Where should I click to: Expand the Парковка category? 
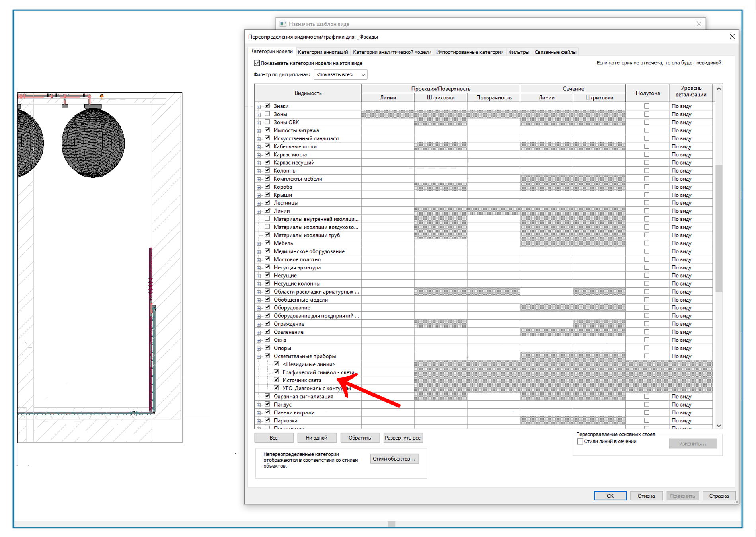coord(259,421)
